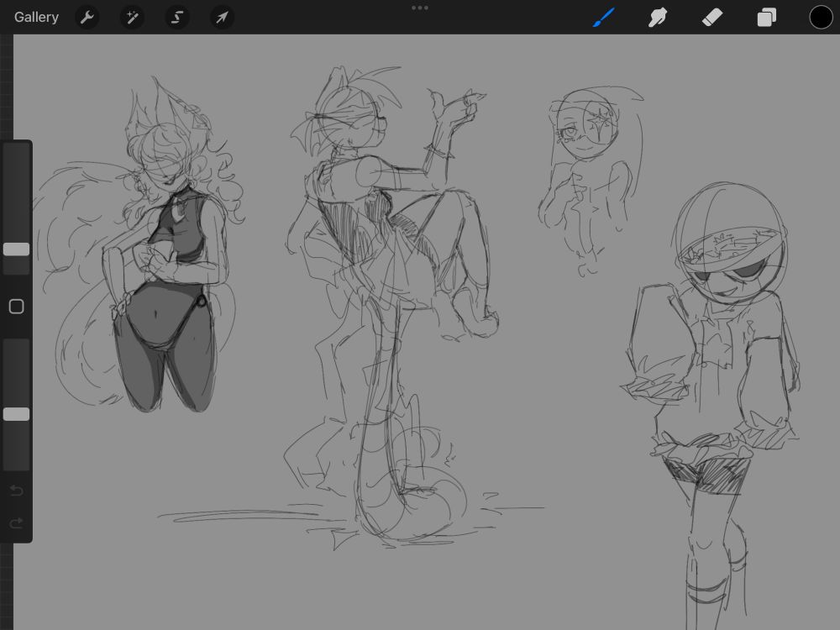840x630 pixels.
Task: Select the Smudge tool
Action: (658, 17)
